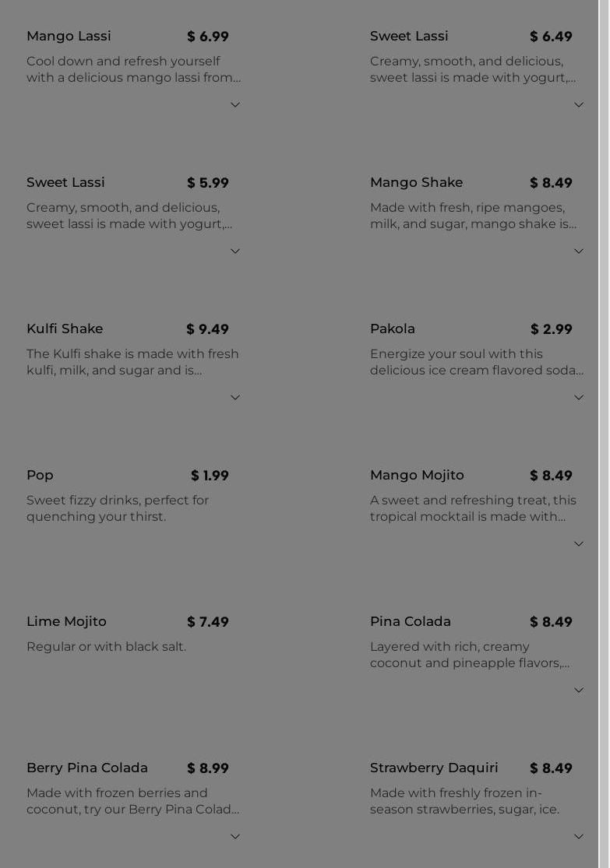
Task: Click the Lime Mojito description text
Action: (106, 646)
